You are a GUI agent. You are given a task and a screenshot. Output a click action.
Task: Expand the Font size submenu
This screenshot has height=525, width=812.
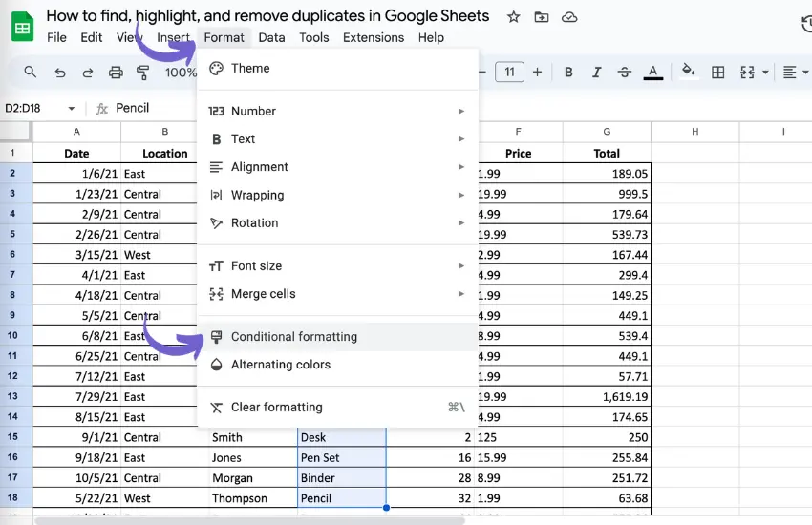(x=337, y=266)
